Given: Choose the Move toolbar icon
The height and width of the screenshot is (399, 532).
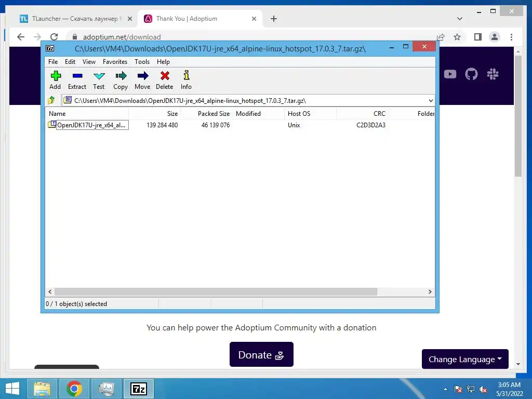Looking at the screenshot, I should (142, 80).
